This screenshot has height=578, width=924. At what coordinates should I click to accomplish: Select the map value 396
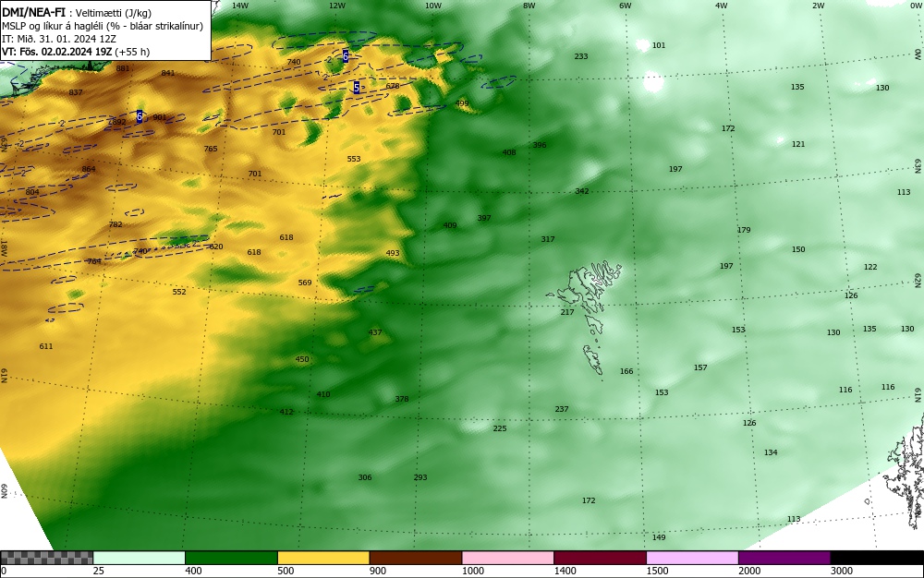[x=540, y=145]
